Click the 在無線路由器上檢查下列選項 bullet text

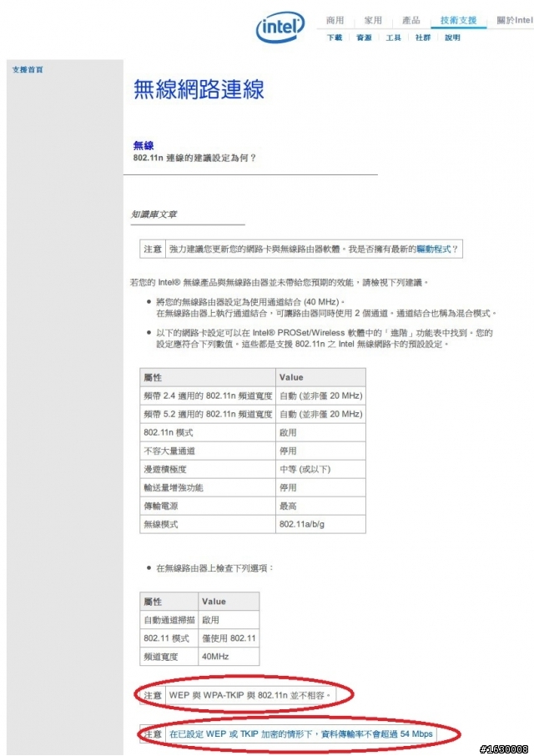pyautogui.click(x=214, y=568)
